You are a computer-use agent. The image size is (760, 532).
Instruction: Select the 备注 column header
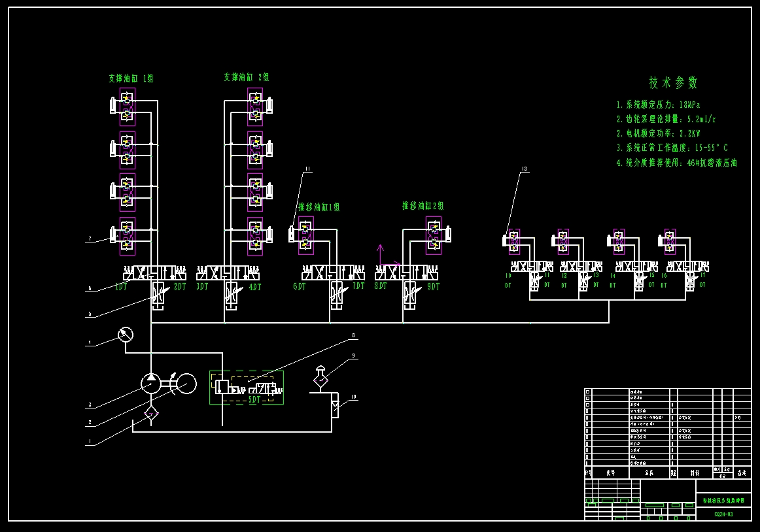coord(742,473)
